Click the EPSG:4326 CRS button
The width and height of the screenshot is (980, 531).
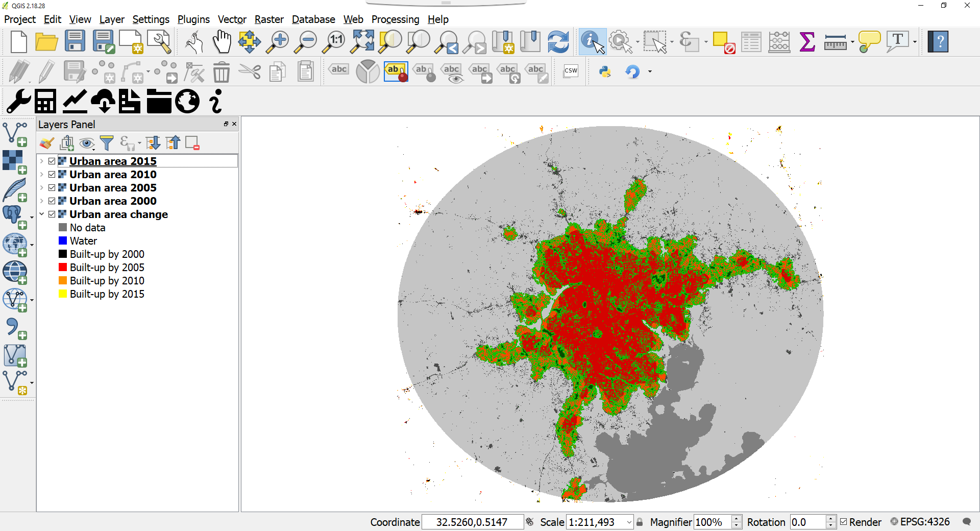(920, 522)
